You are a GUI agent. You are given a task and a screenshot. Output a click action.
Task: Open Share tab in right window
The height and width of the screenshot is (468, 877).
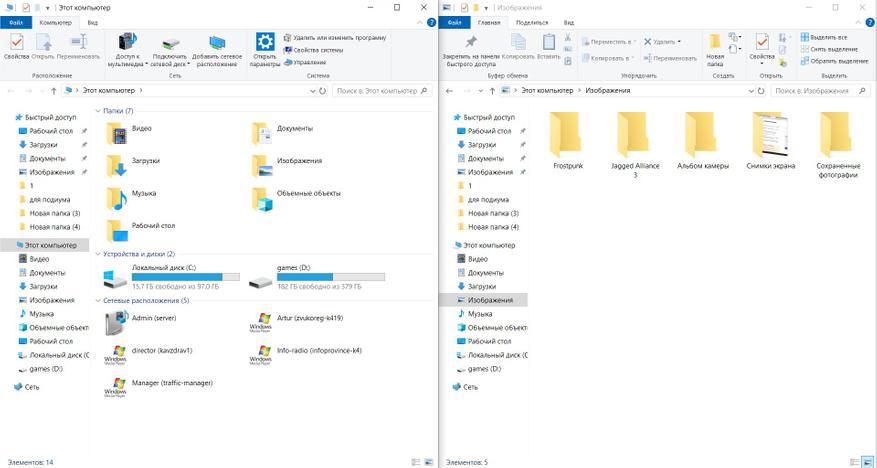coord(532,23)
